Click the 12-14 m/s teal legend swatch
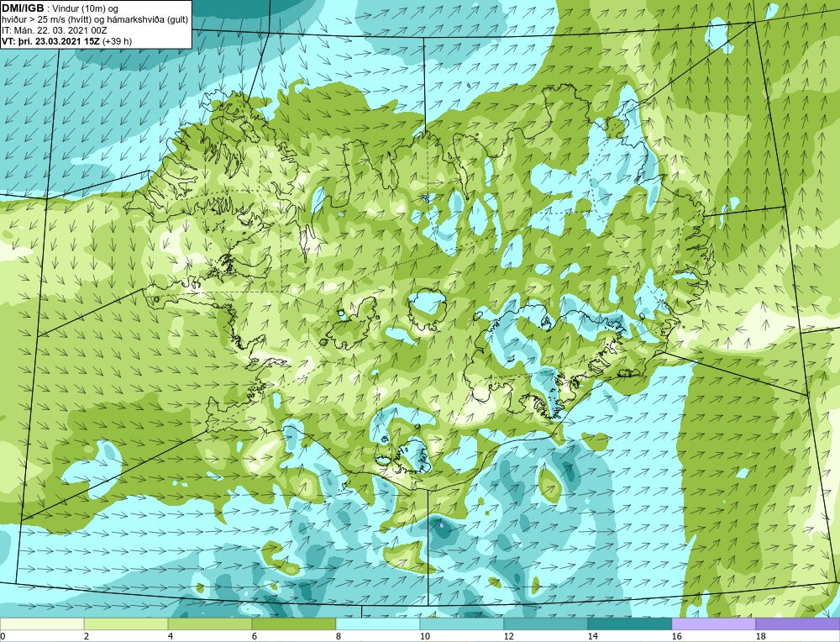The height and width of the screenshot is (642, 840). pos(546,624)
